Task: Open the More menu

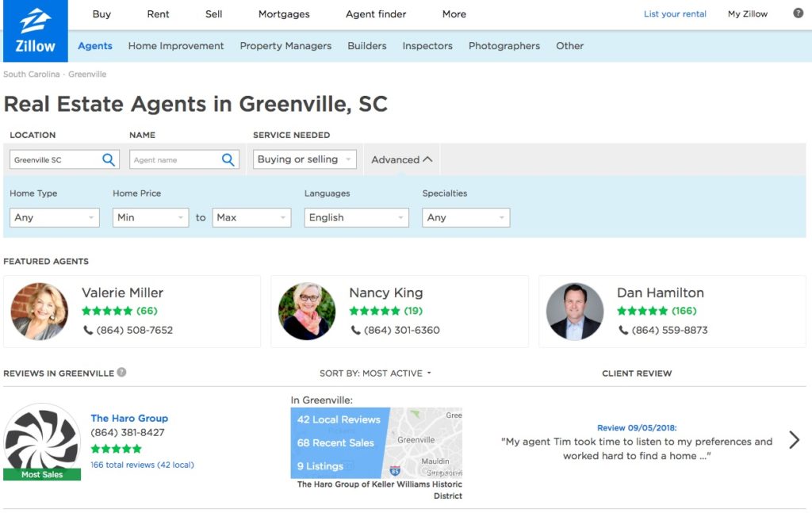Action: 454,14
